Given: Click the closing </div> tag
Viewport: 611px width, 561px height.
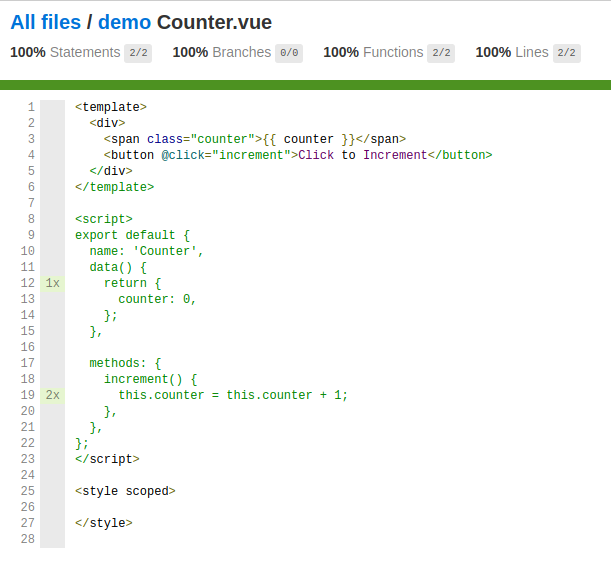Looking at the screenshot, I should pos(111,171).
